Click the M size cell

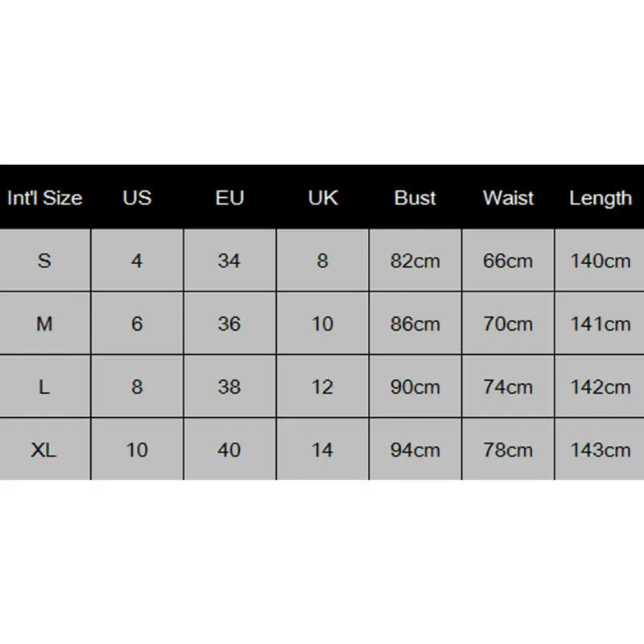pyautogui.click(x=45, y=324)
